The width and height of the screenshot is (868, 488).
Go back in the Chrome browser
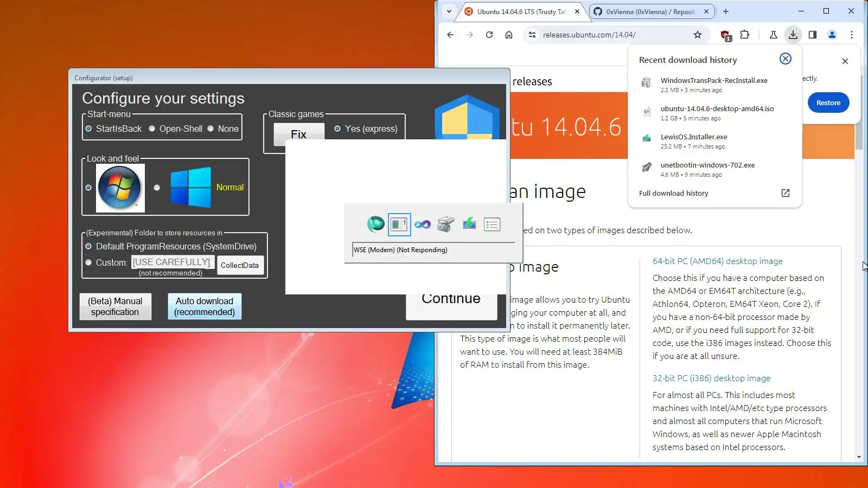[x=450, y=35]
